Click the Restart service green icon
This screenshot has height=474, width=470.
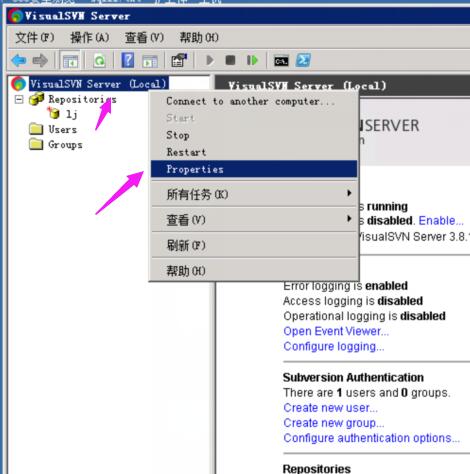point(252,60)
